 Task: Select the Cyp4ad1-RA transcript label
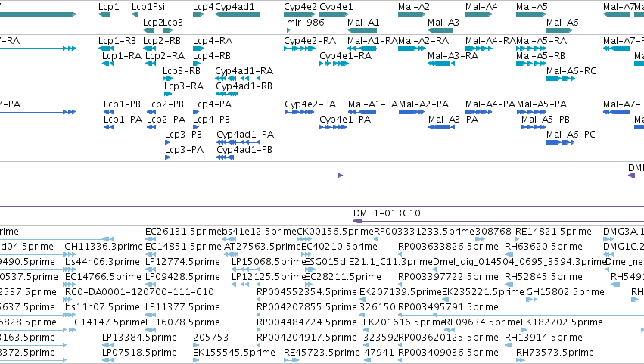point(244,70)
